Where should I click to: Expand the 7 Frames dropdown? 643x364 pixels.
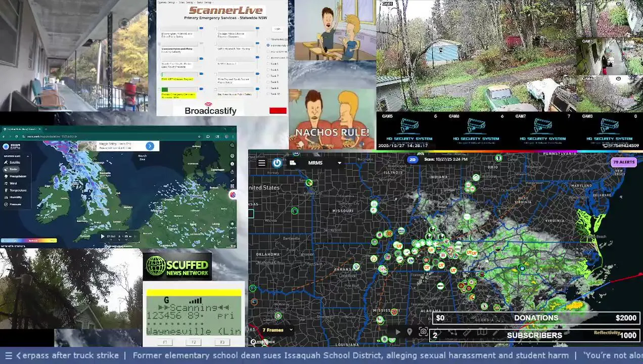pos(277,330)
